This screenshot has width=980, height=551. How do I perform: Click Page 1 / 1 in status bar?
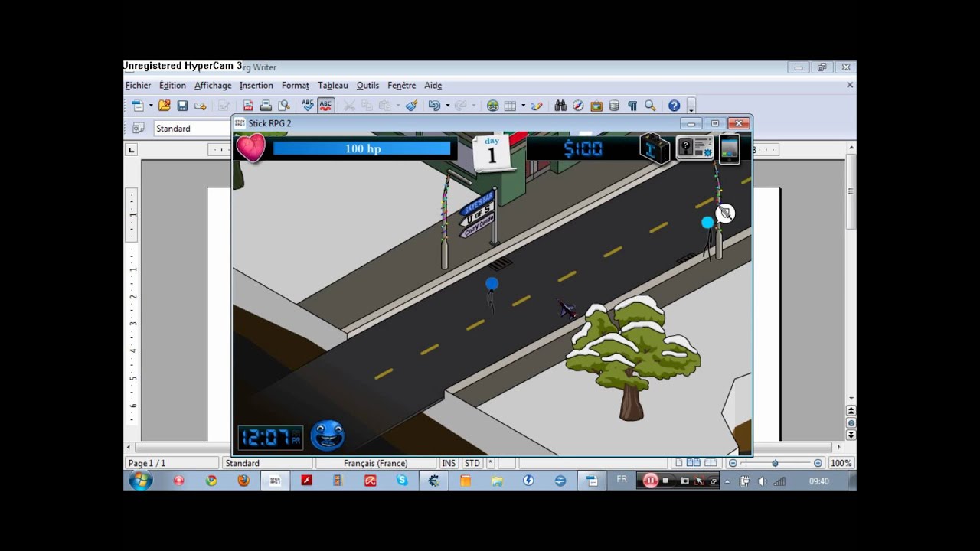point(171,463)
